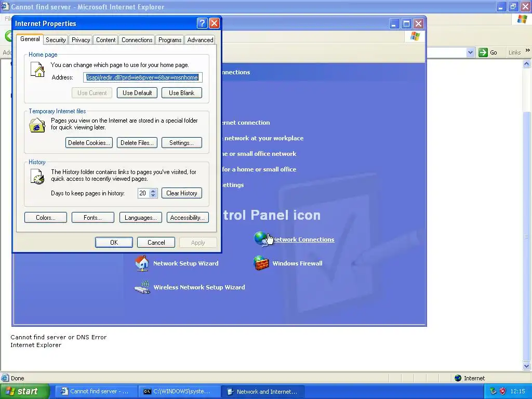Open the Languages dialog button
The height and width of the screenshot is (399, 532).
click(140, 218)
